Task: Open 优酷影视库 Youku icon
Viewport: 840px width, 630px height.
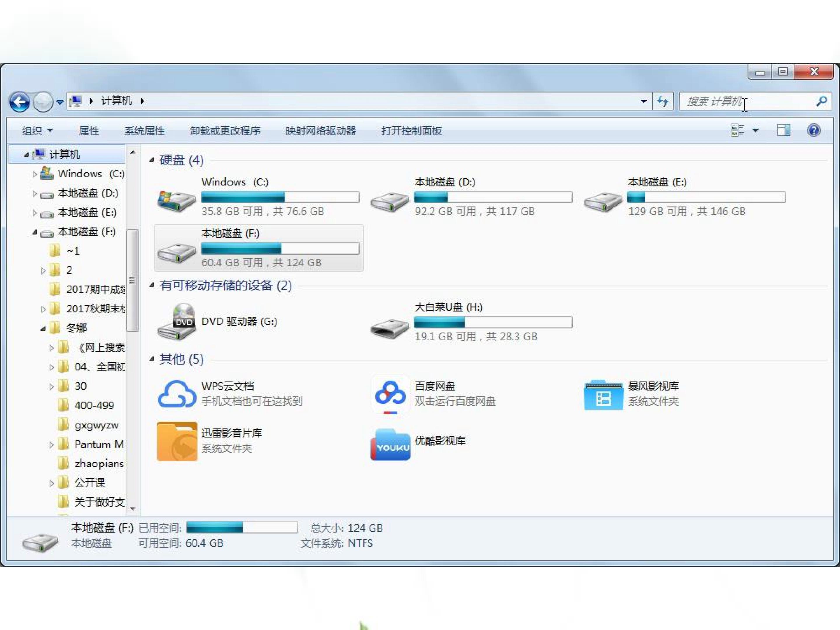Action: click(x=390, y=444)
